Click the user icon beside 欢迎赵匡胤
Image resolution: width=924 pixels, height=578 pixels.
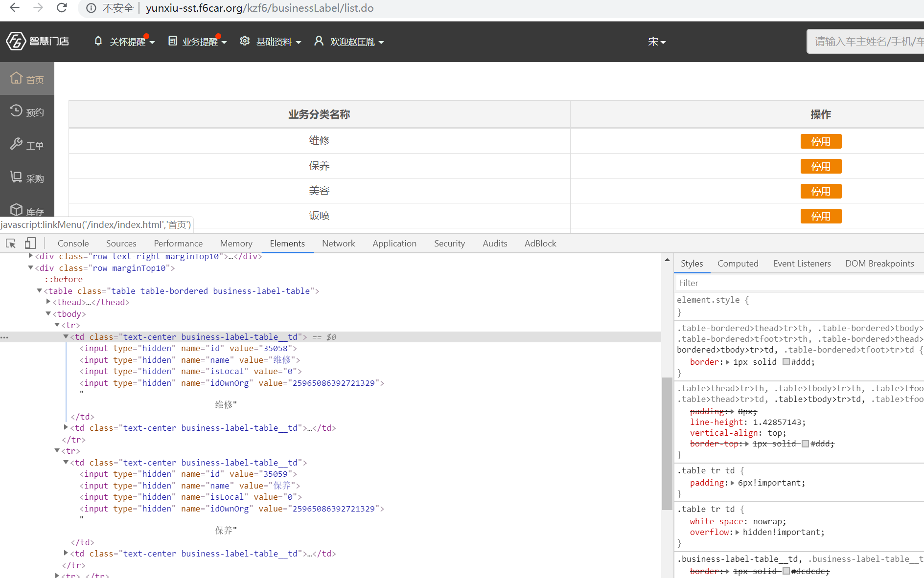319,41
